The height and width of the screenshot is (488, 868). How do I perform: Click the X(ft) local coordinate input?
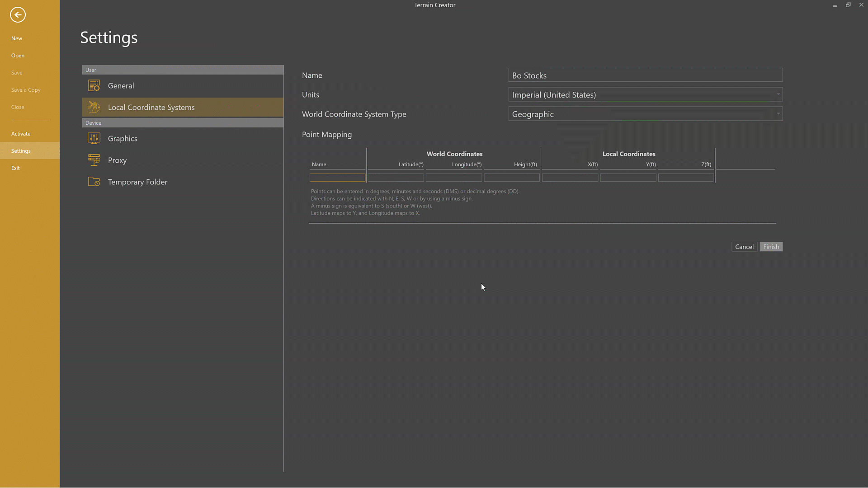(570, 177)
